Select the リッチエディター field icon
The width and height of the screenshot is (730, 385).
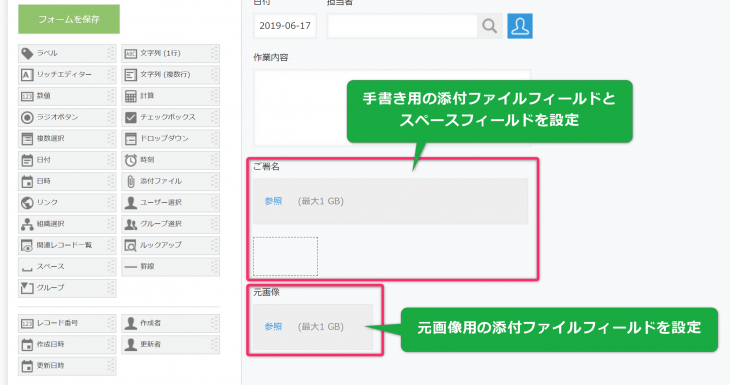(x=27, y=74)
